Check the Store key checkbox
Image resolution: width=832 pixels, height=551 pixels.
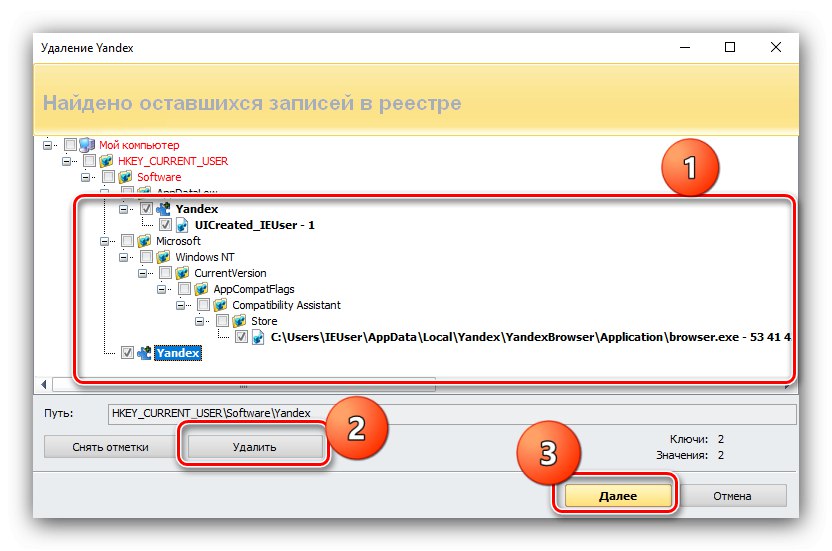[223, 321]
